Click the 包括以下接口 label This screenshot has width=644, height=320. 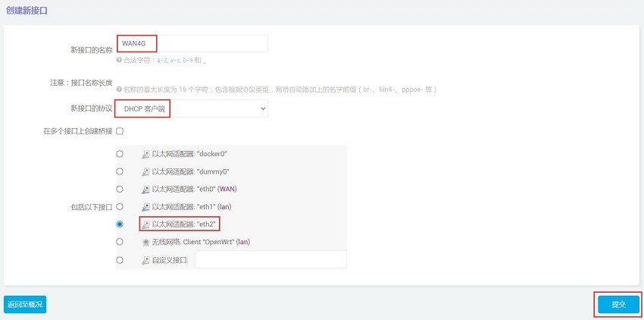pyautogui.click(x=92, y=207)
